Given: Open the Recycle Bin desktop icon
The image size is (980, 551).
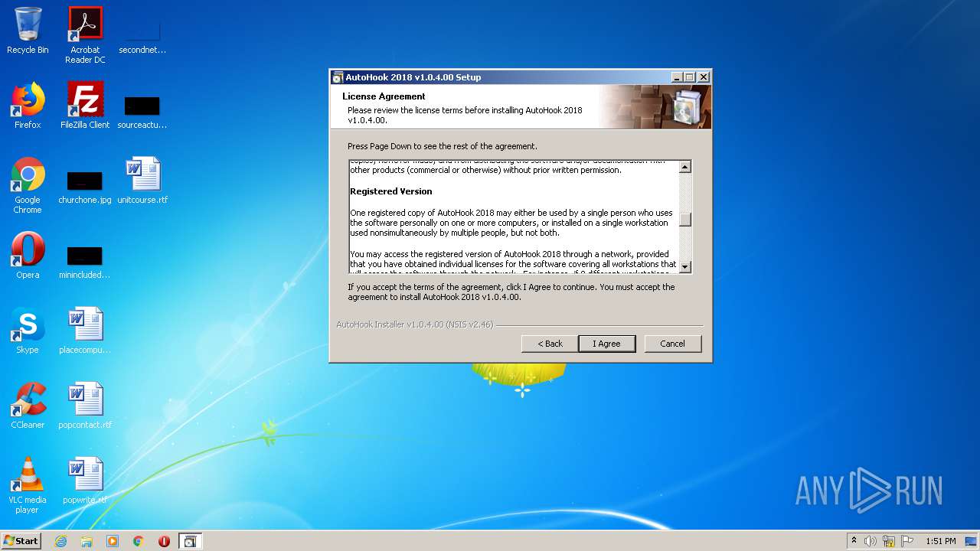Looking at the screenshot, I should click(28, 31).
